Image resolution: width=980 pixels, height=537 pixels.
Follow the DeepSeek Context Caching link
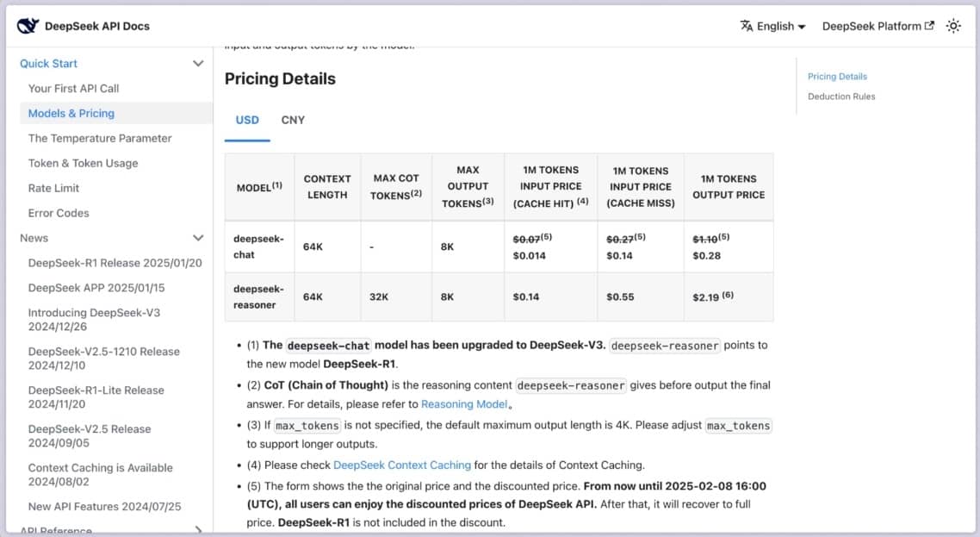[x=402, y=465]
